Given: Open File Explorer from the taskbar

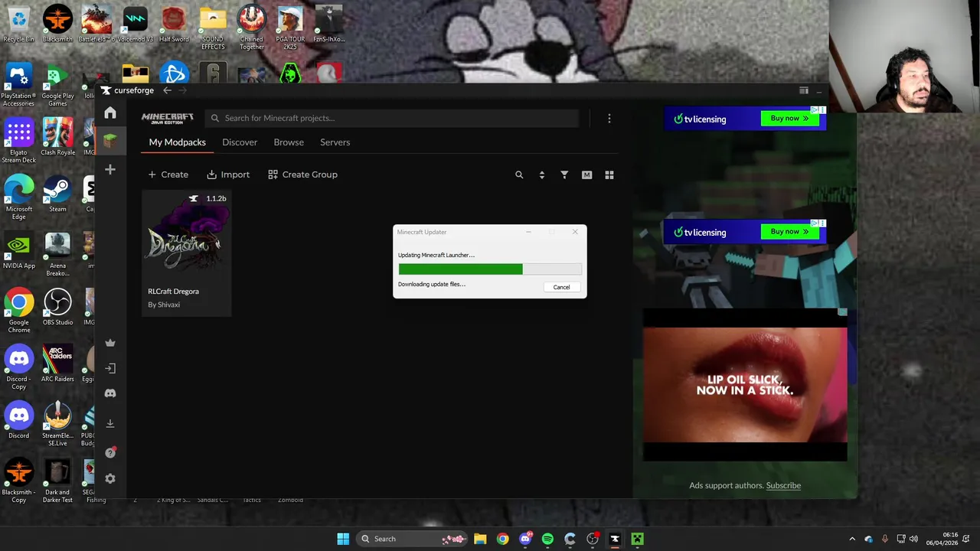Looking at the screenshot, I should pyautogui.click(x=480, y=539).
